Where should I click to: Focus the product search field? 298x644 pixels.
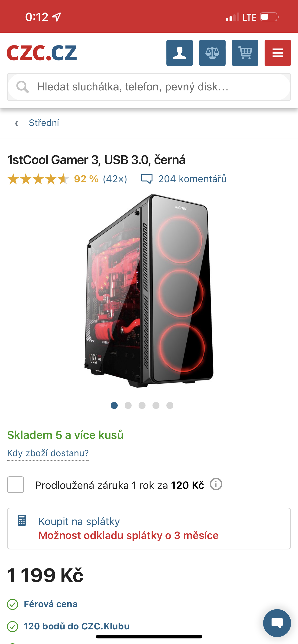[x=149, y=87]
